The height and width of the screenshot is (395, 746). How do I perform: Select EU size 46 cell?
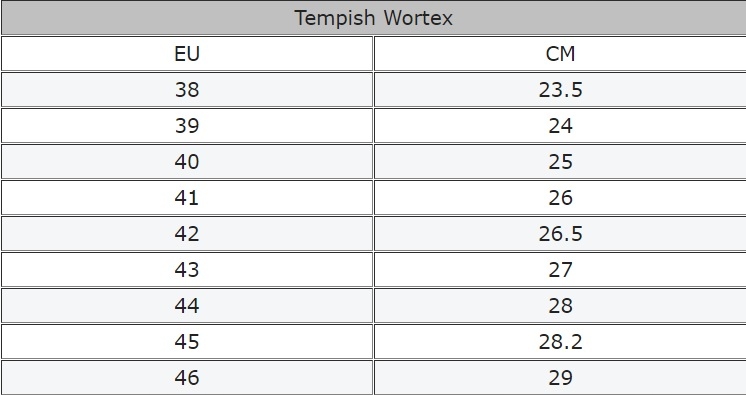pos(187,377)
